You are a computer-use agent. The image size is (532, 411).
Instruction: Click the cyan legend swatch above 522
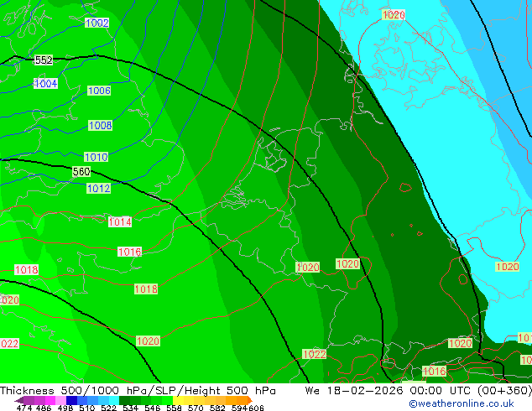(x=114, y=400)
